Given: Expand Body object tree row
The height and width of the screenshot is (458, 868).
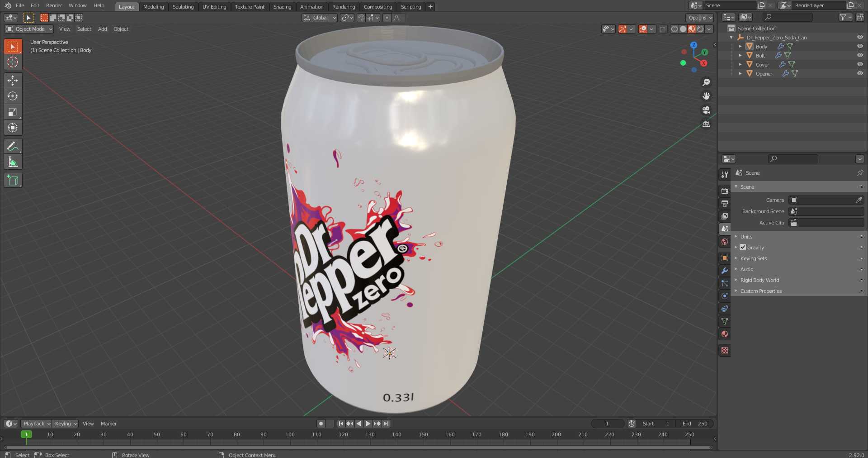Looking at the screenshot, I should pyautogui.click(x=740, y=46).
